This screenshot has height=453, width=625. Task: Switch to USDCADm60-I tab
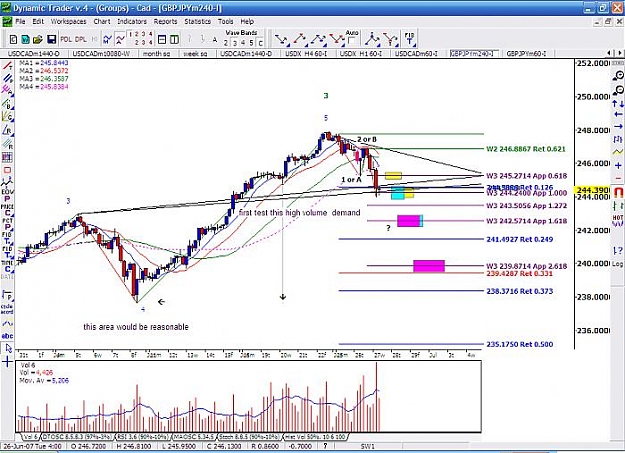(x=416, y=53)
